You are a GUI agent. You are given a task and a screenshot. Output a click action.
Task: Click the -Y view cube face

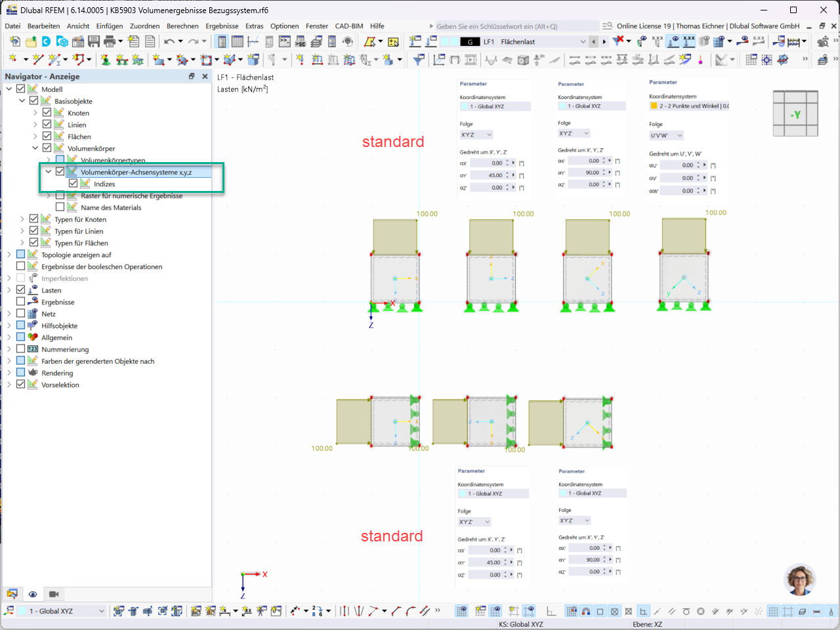[795, 115]
